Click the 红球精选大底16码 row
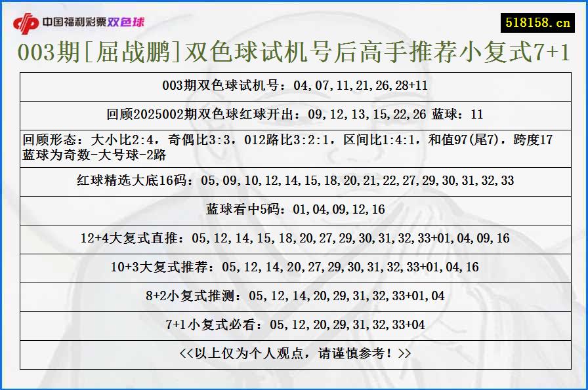The width and height of the screenshot is (588, 390). click(x=294, y=182)
